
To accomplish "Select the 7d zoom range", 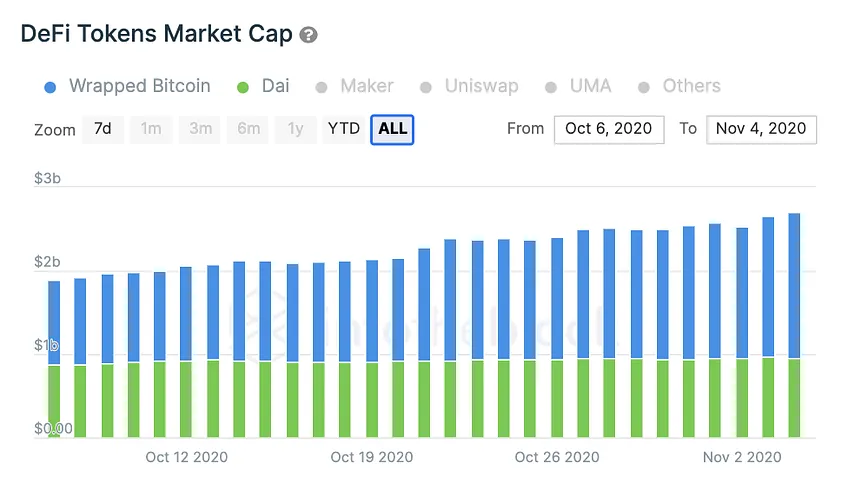I will [103, 129].
